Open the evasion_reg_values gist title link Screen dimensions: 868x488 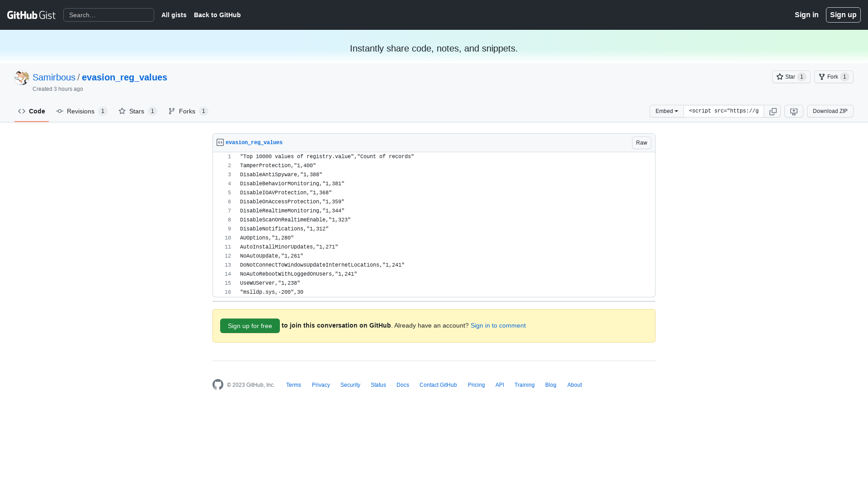click(124, 77)
